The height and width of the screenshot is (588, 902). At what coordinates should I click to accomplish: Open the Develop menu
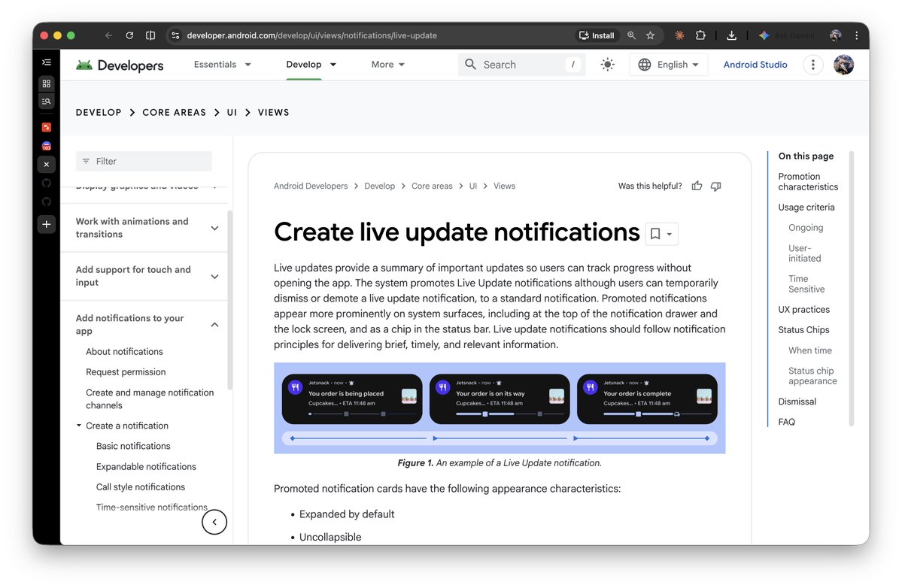(311, 65)
